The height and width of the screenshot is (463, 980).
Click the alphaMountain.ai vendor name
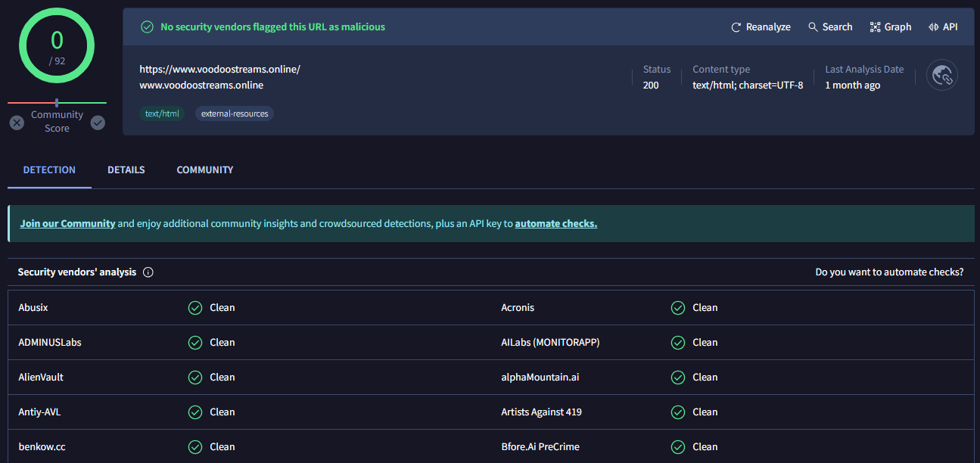point(540,378)
